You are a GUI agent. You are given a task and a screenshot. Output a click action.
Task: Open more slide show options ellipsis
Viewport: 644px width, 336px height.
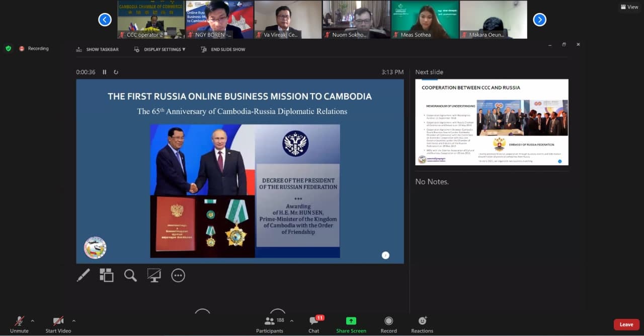pos(178,275)
